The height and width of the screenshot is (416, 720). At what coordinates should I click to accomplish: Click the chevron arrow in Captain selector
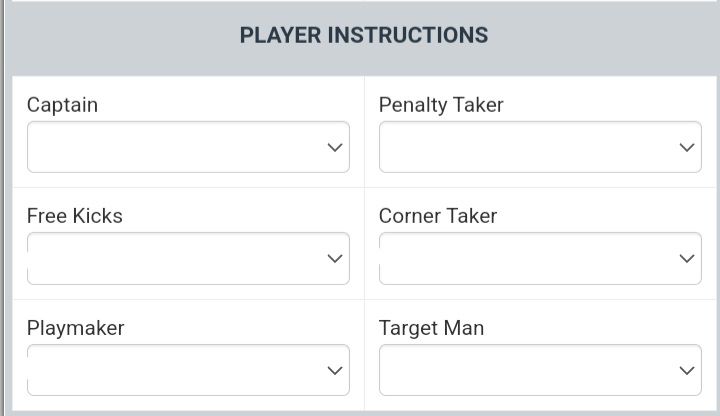(x=335, y=148)
